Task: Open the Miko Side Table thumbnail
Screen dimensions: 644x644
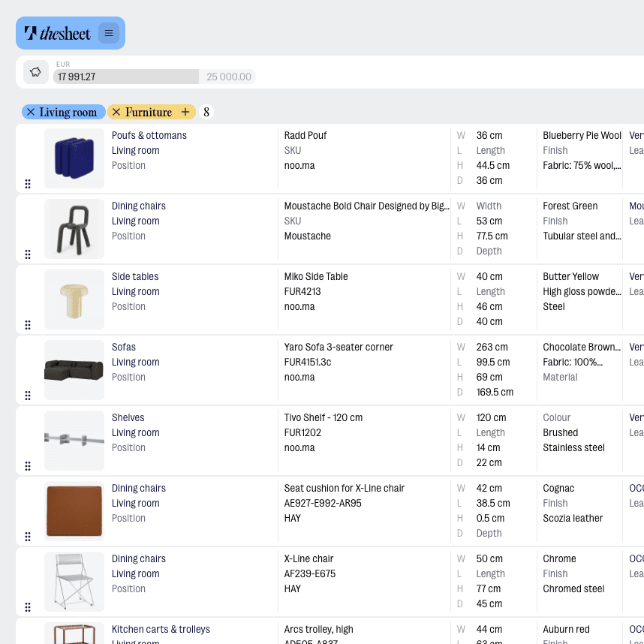Action: [x=74, y=299]
